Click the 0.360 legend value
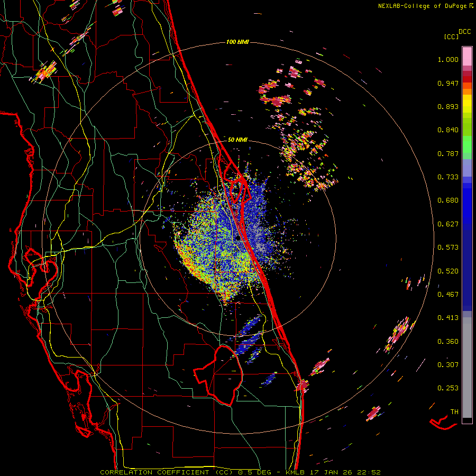The width and height of the screenshot is (476, 476). point(448,342)
